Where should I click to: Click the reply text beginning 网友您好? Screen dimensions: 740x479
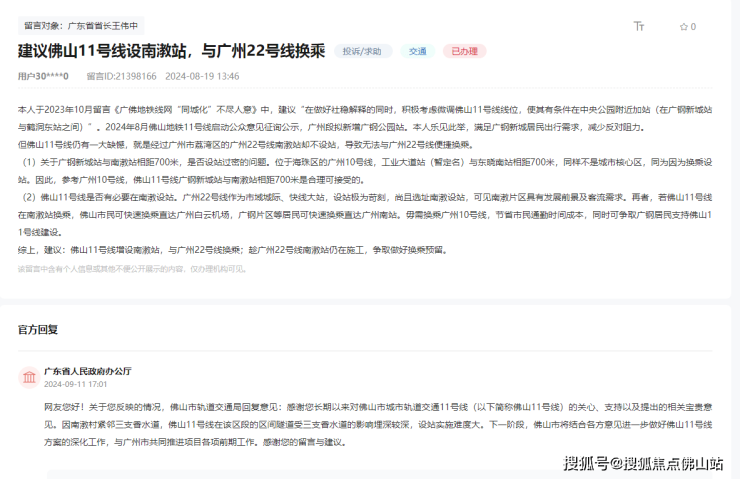pyautogui.click(x=378, y=425)
